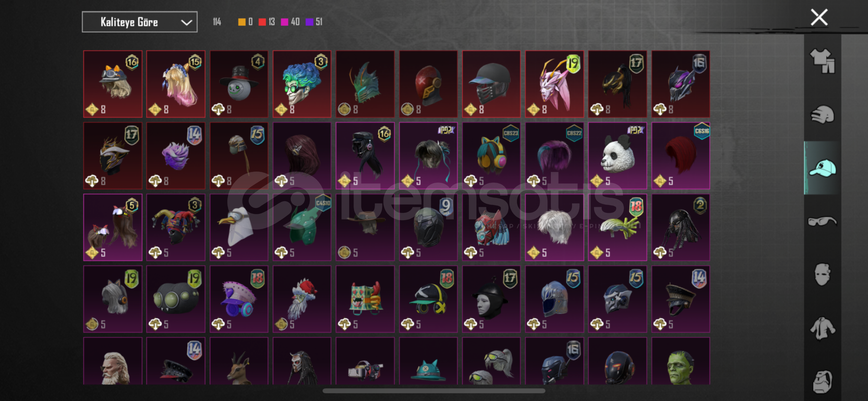Viewport: 868px width, 401px height.
Task: Close the inventory with the X
Action: click(x=819, y=17)
